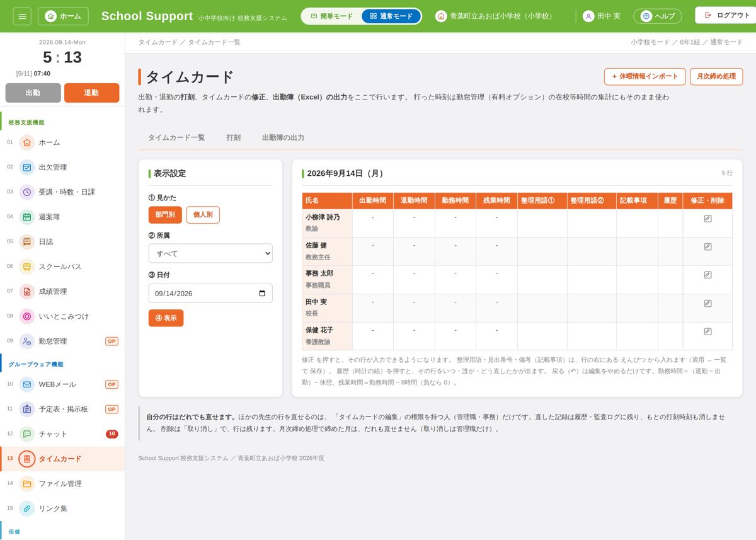Select タイムカード in the sidebar menu
The image size is (756, 540).
click(62, 459)
